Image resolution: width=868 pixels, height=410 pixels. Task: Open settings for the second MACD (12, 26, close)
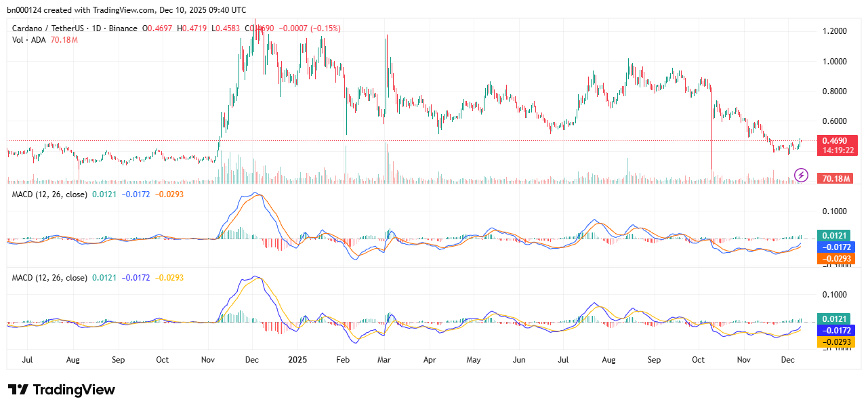click(49, 277)
